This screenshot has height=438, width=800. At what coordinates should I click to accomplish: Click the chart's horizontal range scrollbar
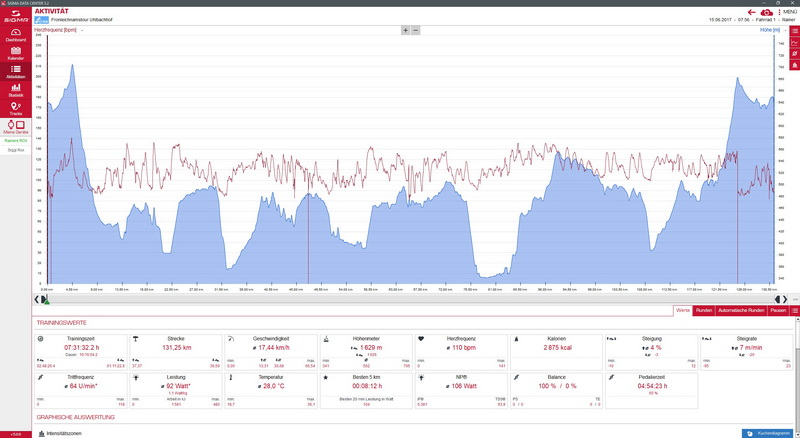pos(400,299)
